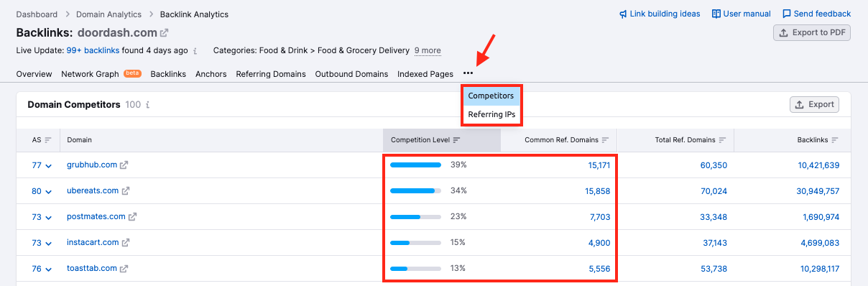Viewport: 868px width, 286px height.
Task: Click the toasttab.com external link icon
Action: pyautogui.click(x=124, y=269)
